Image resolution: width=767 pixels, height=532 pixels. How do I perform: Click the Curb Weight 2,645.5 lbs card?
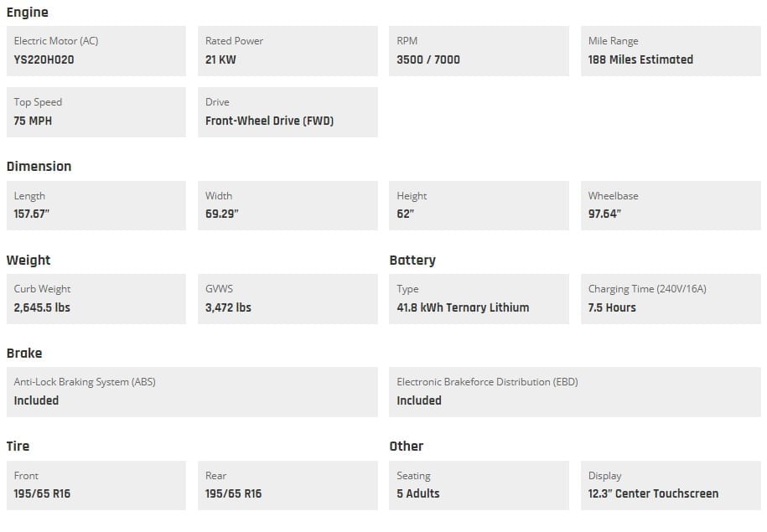click(96, 299)
